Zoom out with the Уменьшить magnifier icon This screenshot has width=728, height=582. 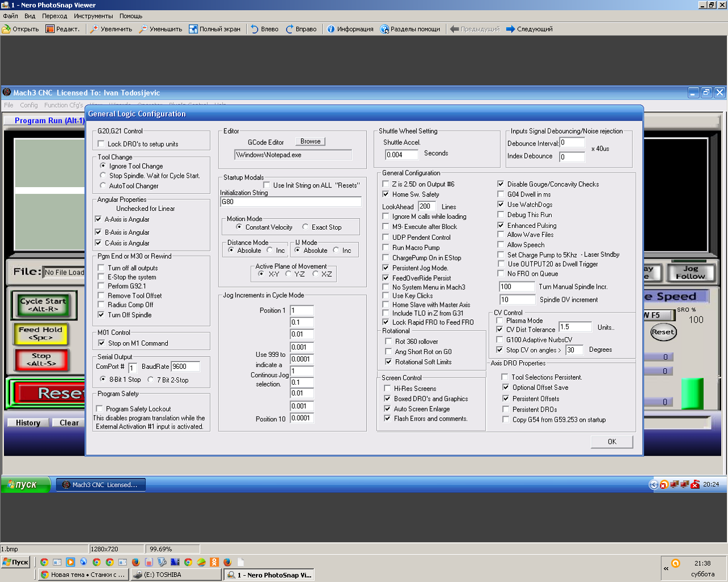pos(143,29)
